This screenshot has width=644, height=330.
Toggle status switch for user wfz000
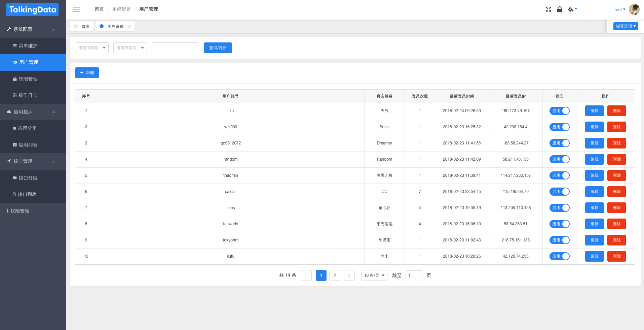click(x=559, y=127)
